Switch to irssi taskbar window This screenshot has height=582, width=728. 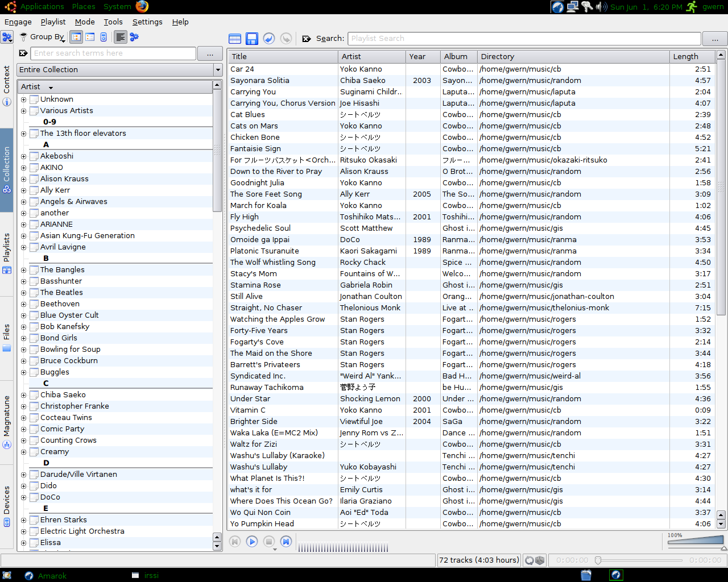pyautogui.click(x=144, y=576)
